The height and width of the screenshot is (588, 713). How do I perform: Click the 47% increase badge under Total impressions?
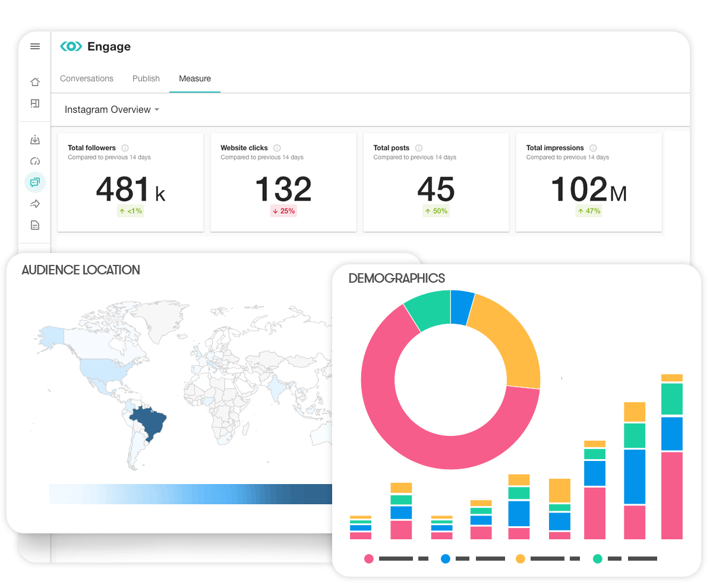[588, 211]
